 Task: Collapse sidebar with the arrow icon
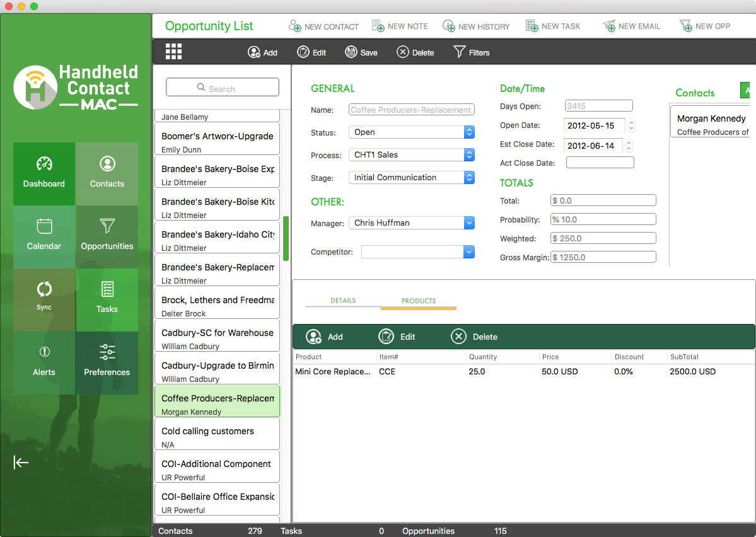(x=21, y=463)
